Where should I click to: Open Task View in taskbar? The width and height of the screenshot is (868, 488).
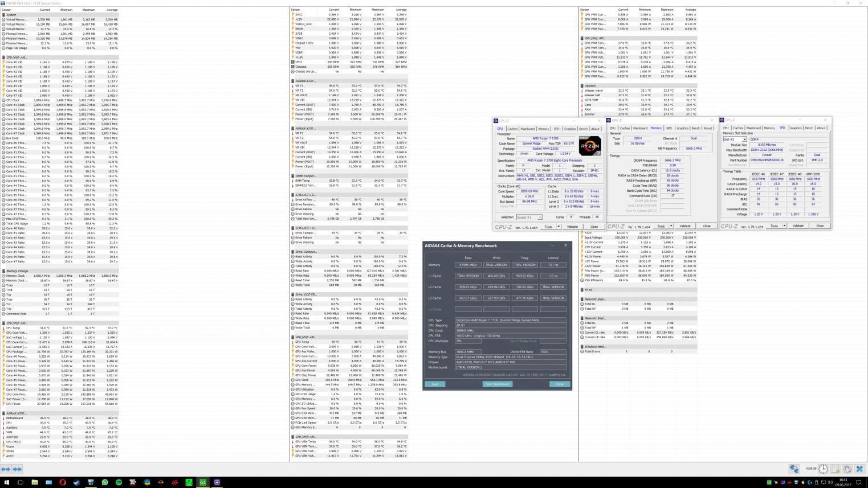[x=21, y=482]
